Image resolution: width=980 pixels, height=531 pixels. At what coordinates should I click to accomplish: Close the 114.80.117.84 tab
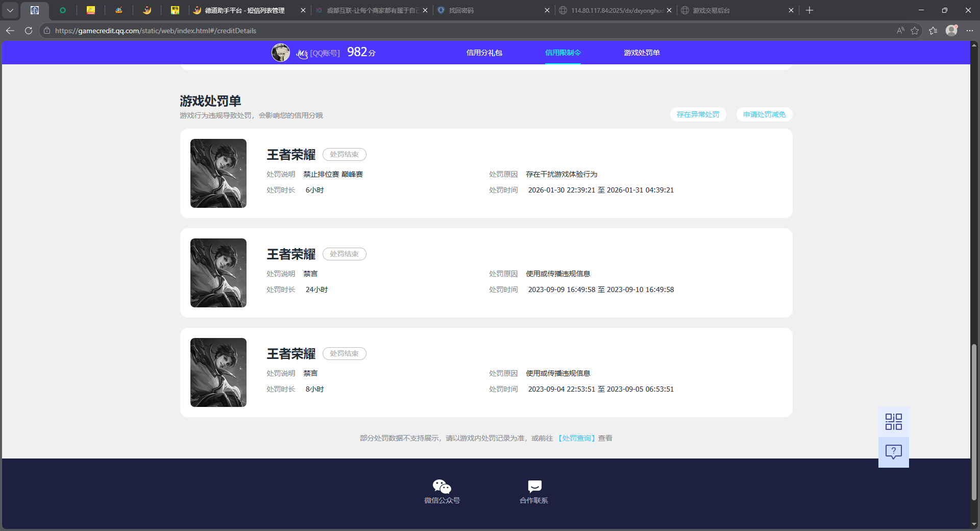coord(669,10)
